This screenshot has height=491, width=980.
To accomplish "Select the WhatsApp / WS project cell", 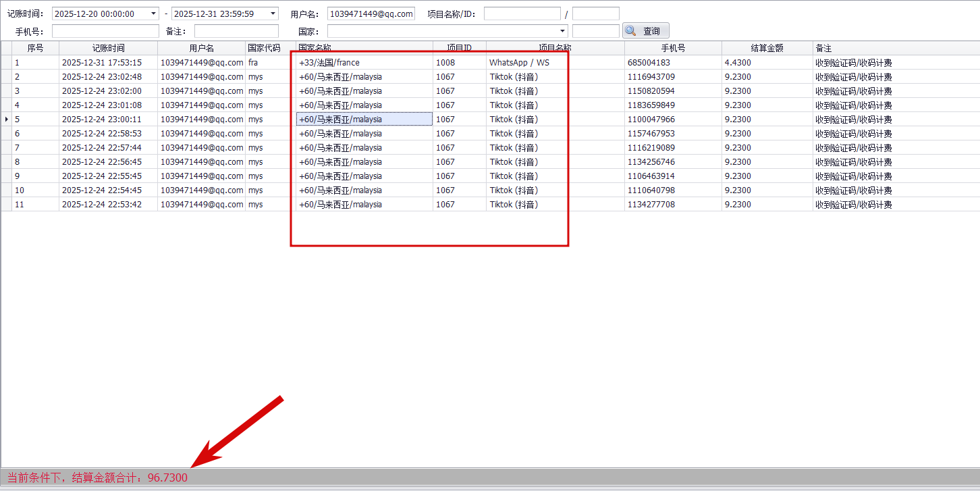I will click(x=555, y=62).
